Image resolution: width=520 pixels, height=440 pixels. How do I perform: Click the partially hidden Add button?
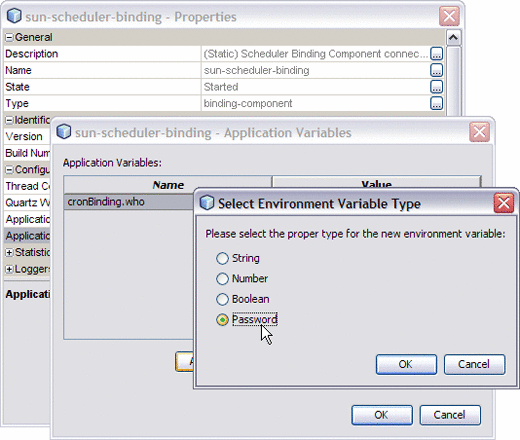[x=184, y=361]
